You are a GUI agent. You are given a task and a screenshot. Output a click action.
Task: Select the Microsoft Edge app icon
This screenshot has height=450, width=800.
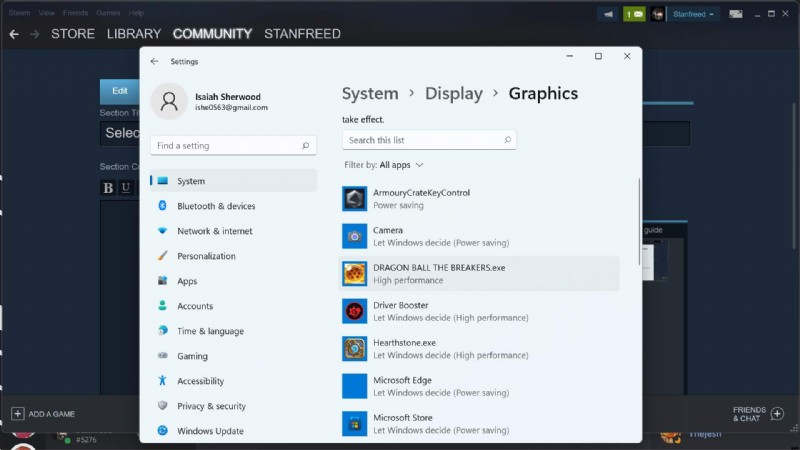354,386
